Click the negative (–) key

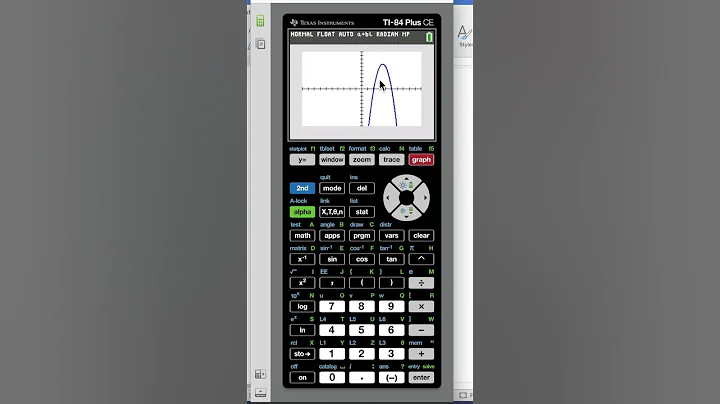[x=392, y=378]
